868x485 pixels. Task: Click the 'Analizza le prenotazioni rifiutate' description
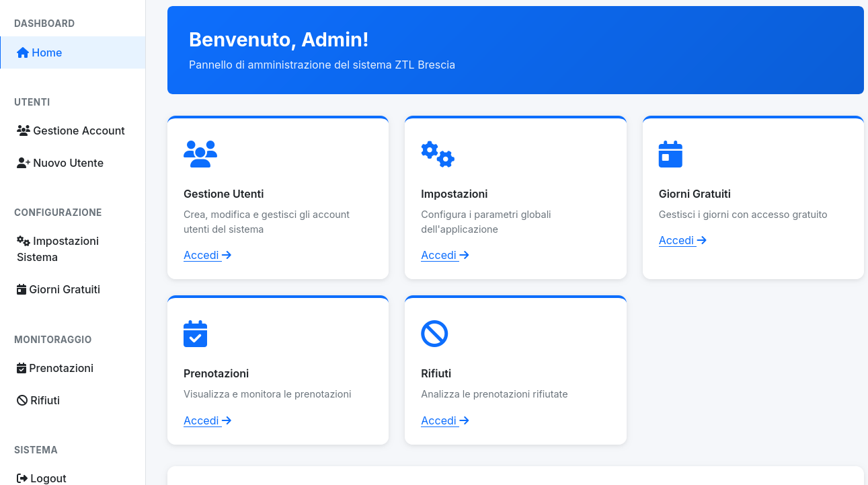click(494, 394)
